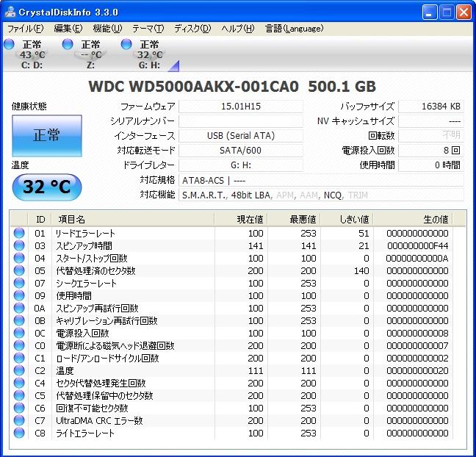The image size is (476, 457).
Task: Open the 言語(Language) menu
Action: pos(294,29)
